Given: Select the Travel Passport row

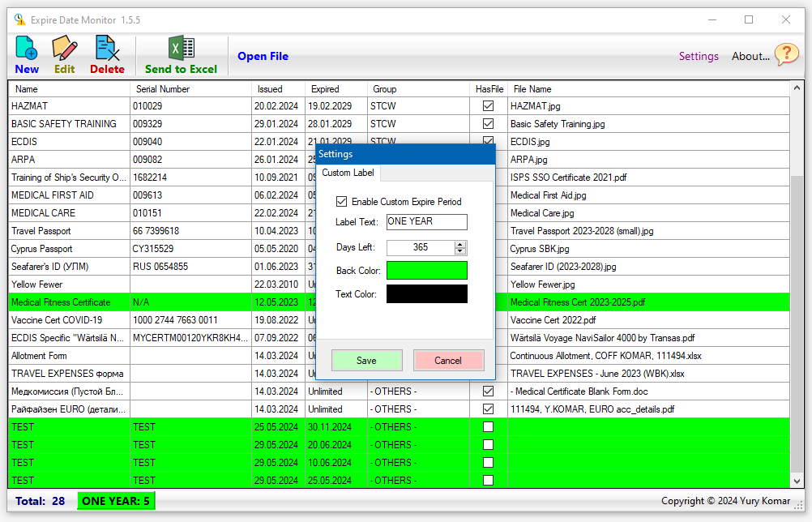Looking at the screenshot, I should pyautogui.click(x=399, y=231).
